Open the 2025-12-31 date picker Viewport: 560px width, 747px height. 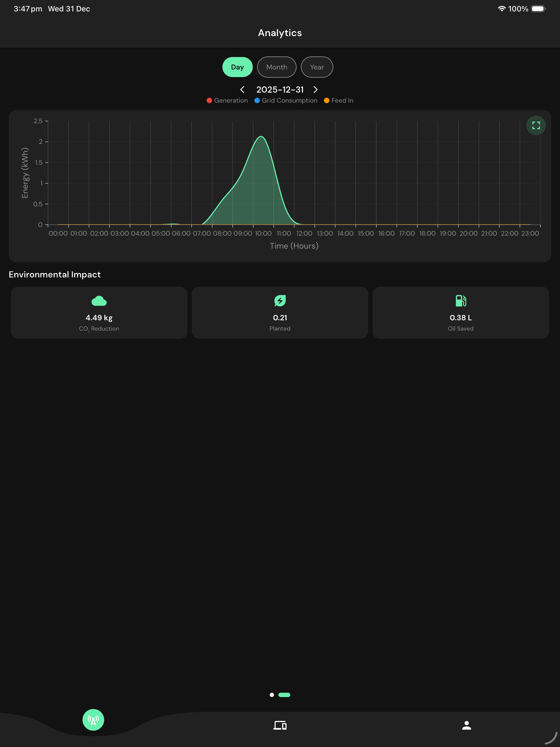click(x=280, y=90)
